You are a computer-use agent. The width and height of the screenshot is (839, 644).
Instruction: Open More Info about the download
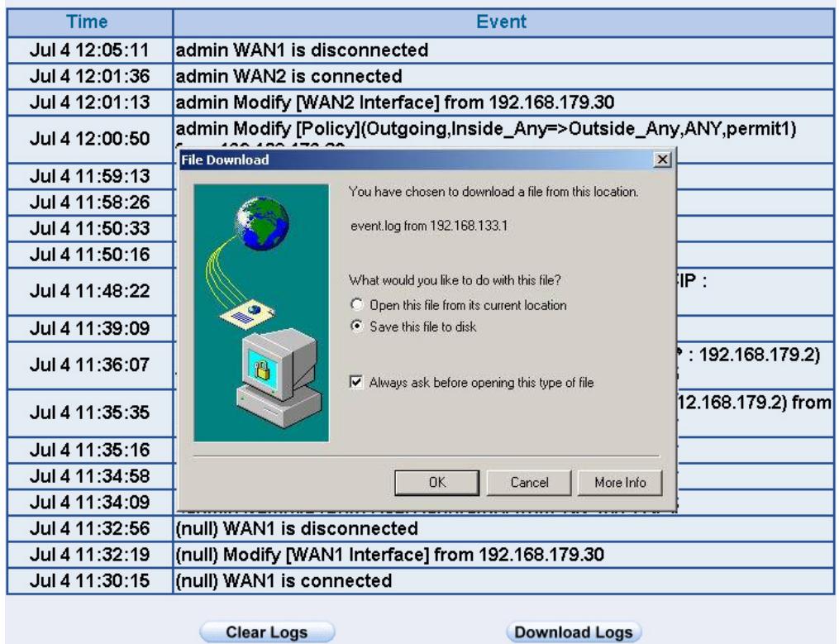pyautogui.click(x=620, y=482)
